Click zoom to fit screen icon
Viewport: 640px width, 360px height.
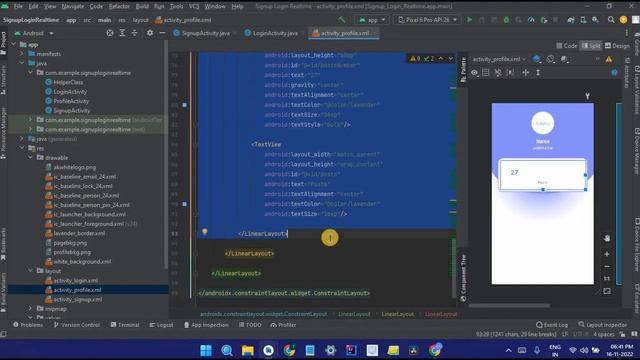(x=607, y=291)
